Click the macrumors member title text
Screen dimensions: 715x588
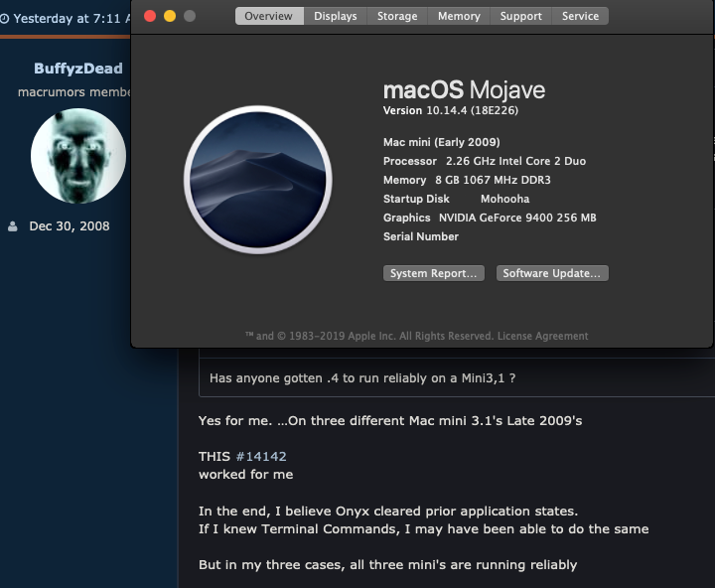[x=74, y=92]
